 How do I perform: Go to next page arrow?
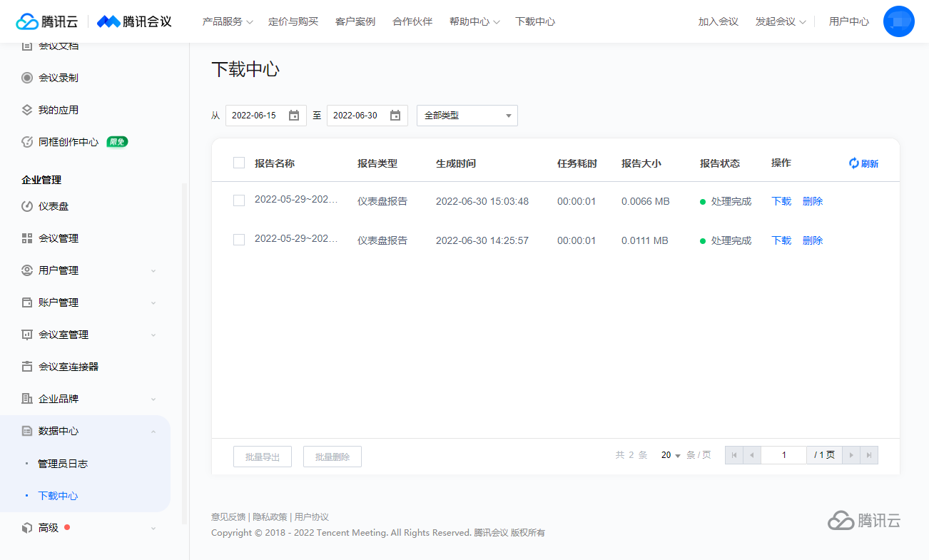click(x=851, y=455)
